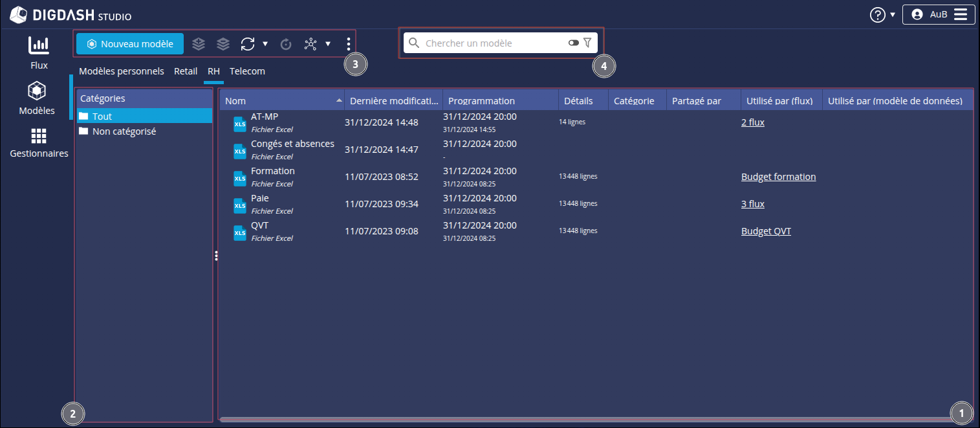This screenshot has width=980, height=428.
Task: Switch to the Telecom tab
Action: (x=247, y=71)
